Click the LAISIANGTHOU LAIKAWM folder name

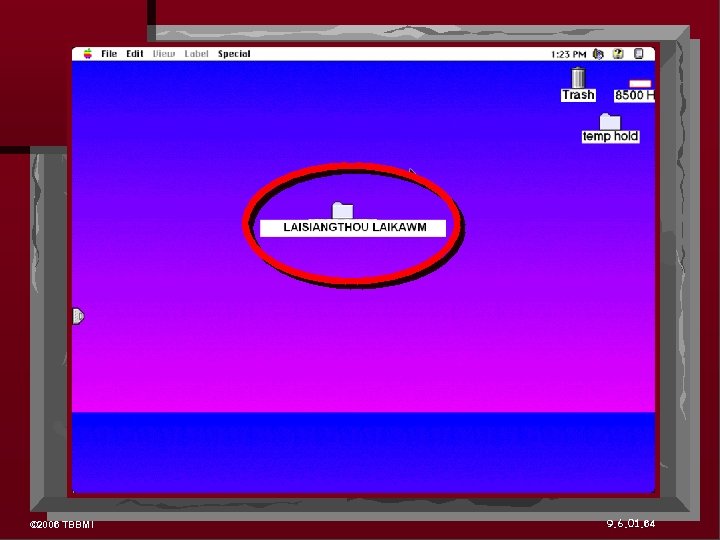click(354, 227)
